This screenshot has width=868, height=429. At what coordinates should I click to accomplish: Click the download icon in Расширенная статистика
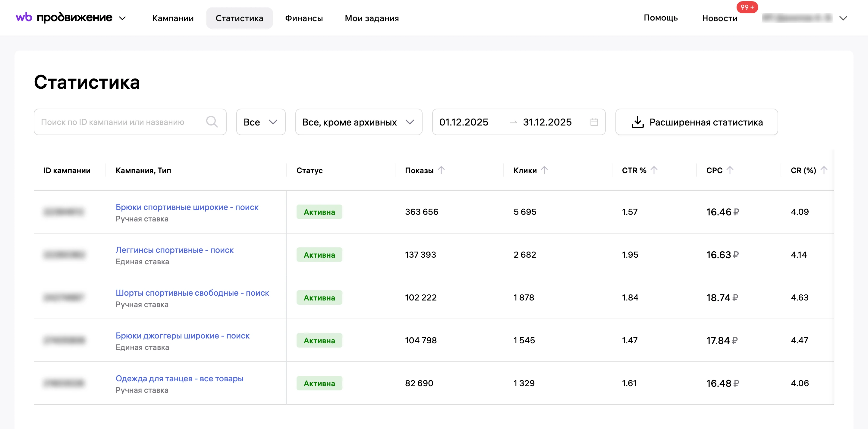coord(637,122)
